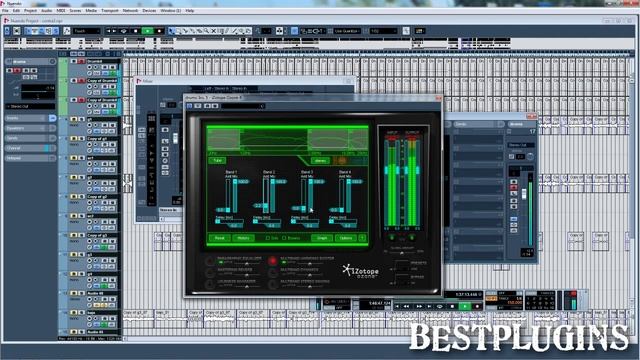Screen dimensions: 640x360
Task: Click the Options button in Ozone
Action: coord(346,238)
